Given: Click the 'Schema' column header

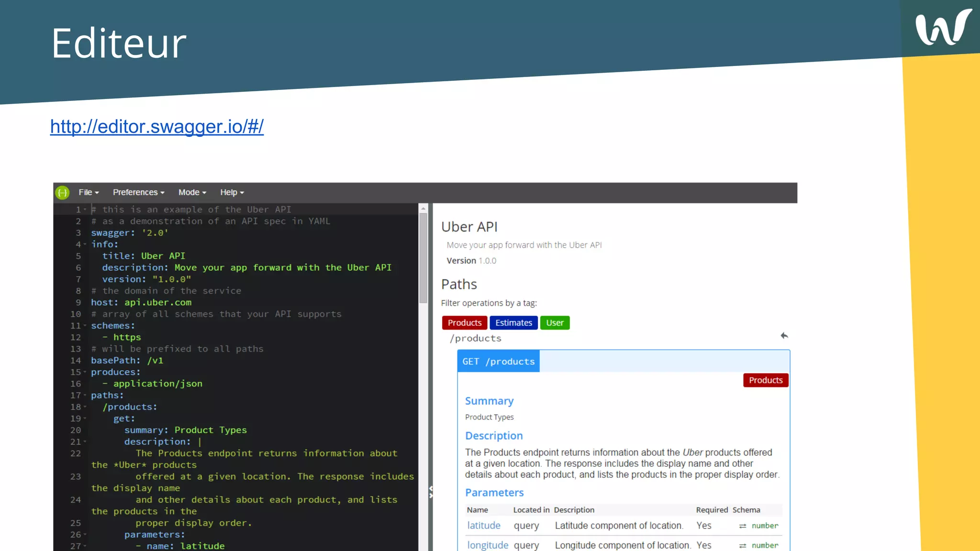Looking at the screenshot, I should click(746, 510).
